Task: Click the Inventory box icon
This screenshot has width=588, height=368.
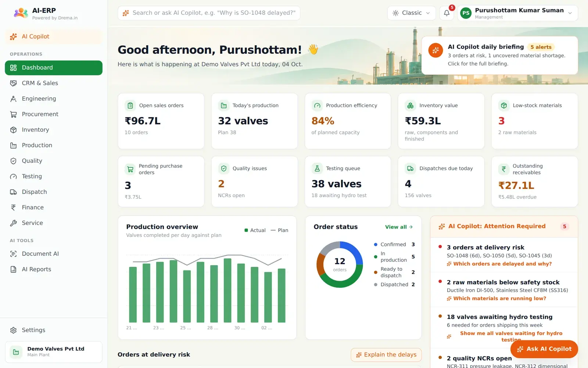Action: point(14,130)
